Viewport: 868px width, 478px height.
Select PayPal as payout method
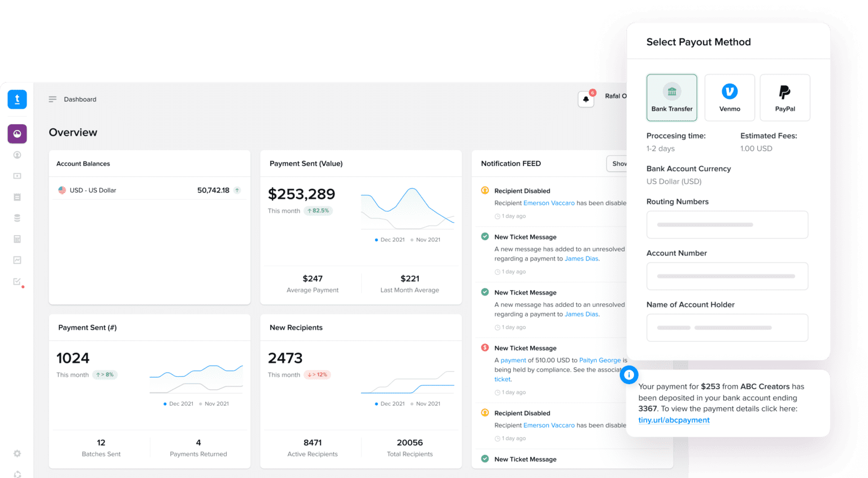pyautogui.click(x=785, y=97)
